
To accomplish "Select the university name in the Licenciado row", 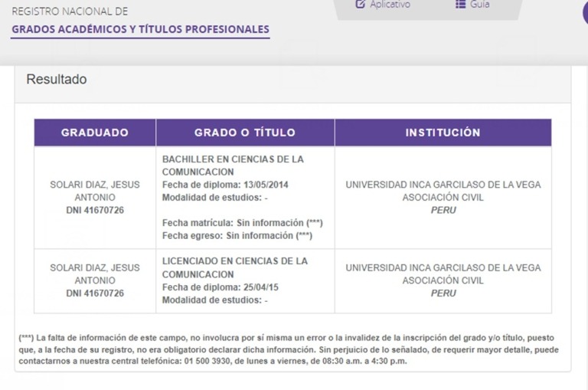I will click(443, 274).
